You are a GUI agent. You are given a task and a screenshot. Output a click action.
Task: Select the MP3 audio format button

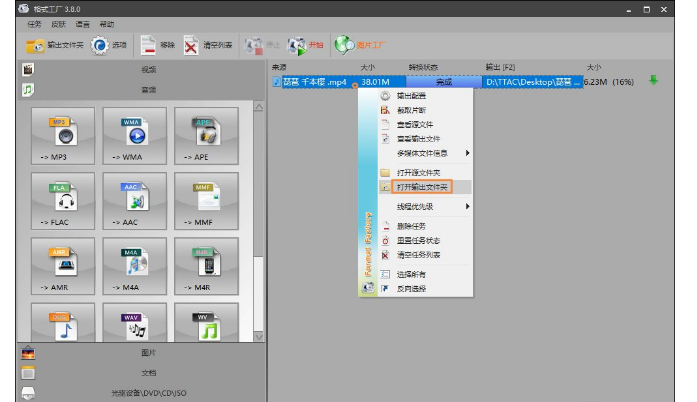[63, 136]
